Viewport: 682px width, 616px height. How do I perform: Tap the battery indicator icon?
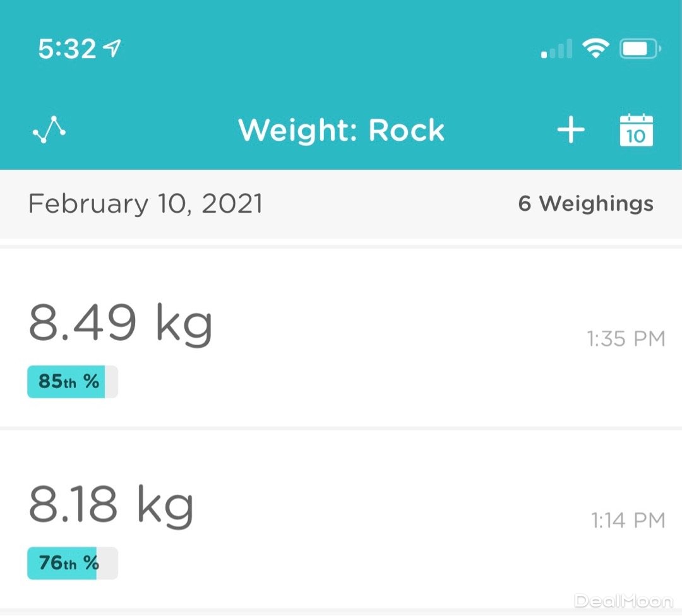[x=640, y=49]
